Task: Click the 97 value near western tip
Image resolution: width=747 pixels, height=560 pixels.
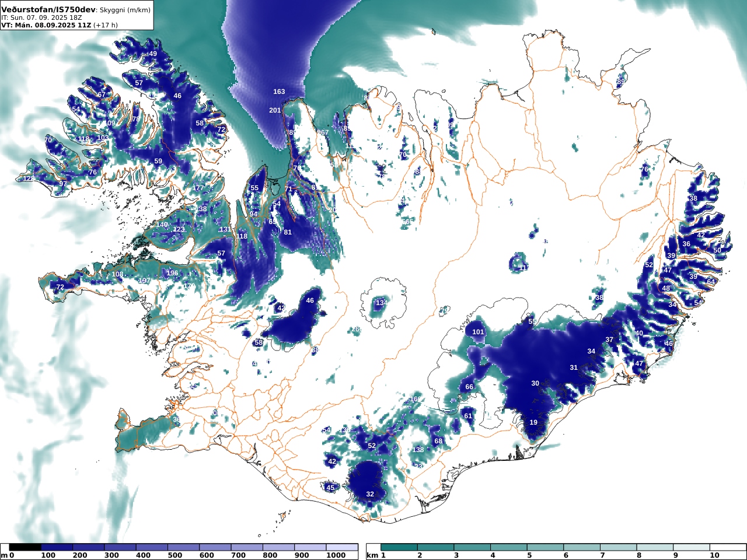Action: (x=63, y=184)
